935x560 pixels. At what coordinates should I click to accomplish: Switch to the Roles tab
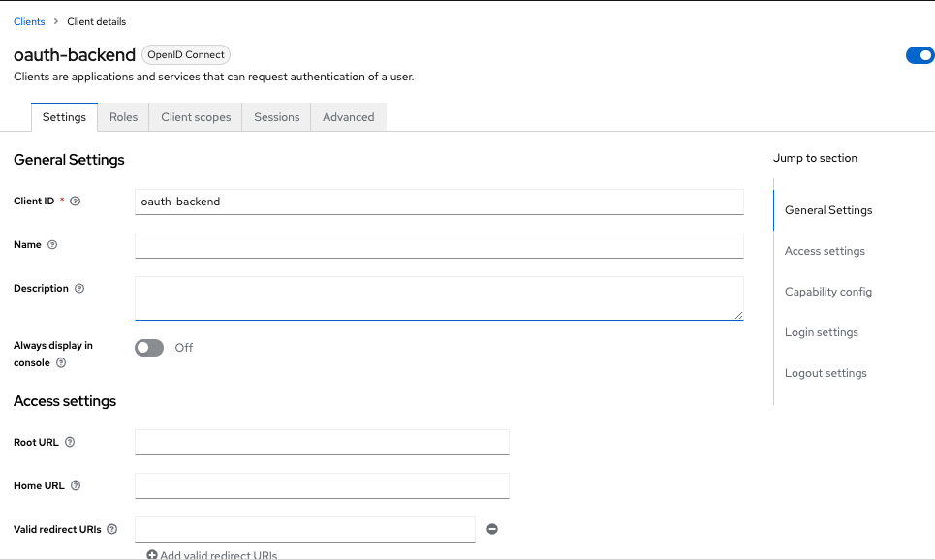(123, 116)
